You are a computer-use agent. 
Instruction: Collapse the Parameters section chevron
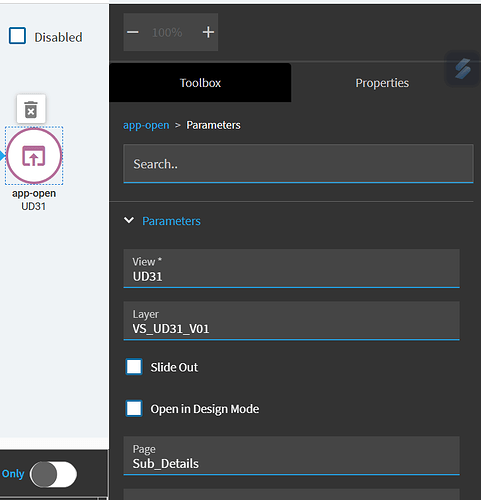(129, 220)
